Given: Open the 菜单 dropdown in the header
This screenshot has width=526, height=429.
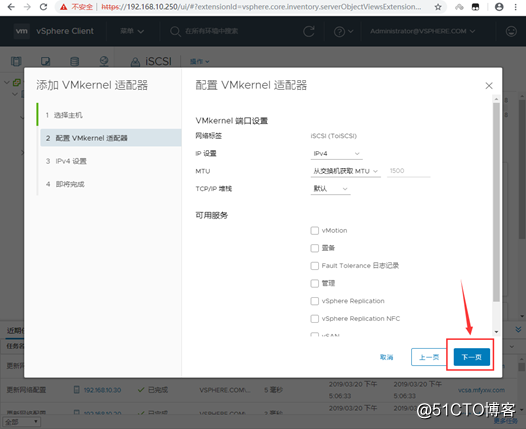Looking at the screenshot, I should click(x=132, y=31).
